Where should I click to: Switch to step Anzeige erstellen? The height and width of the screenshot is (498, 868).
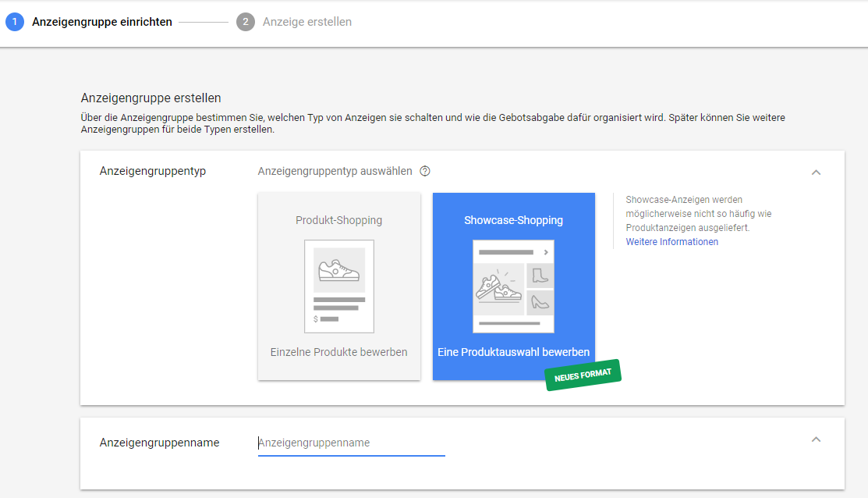point(306,22)
